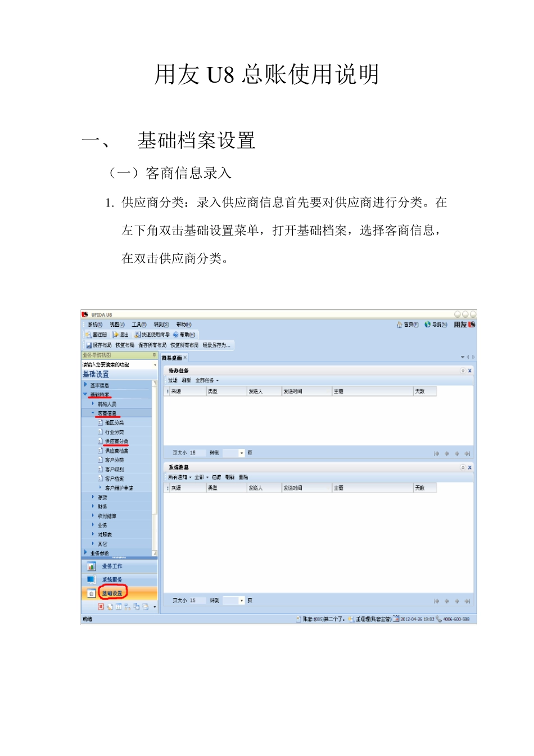534x756 pixels.
Task: Collapse the 基础档案 tree node
Action: 85,394
